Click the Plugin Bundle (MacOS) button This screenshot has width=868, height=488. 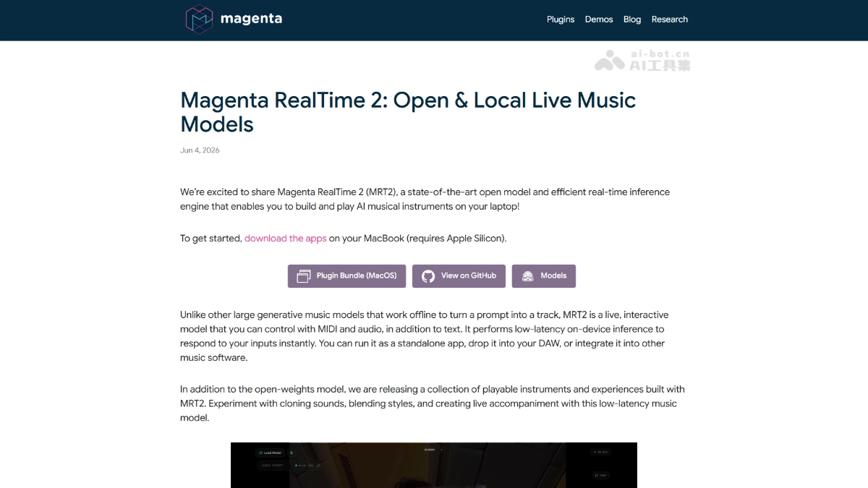coord(347,276)
